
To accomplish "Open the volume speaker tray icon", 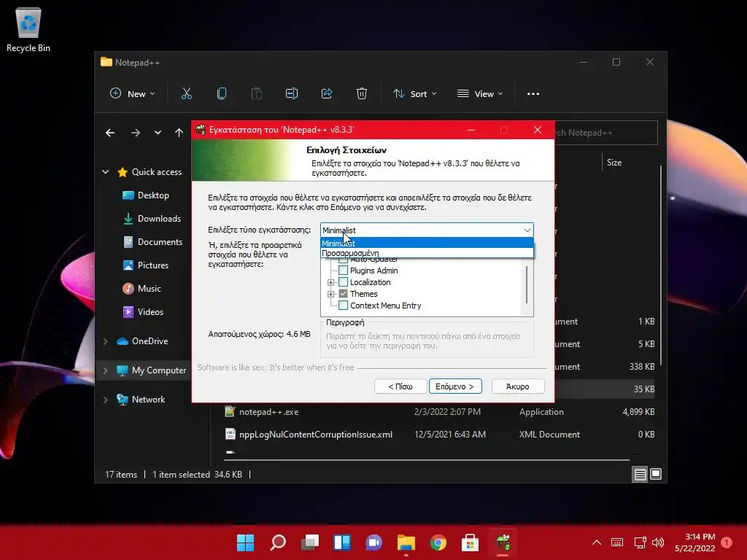I will [x=658, y=542].
